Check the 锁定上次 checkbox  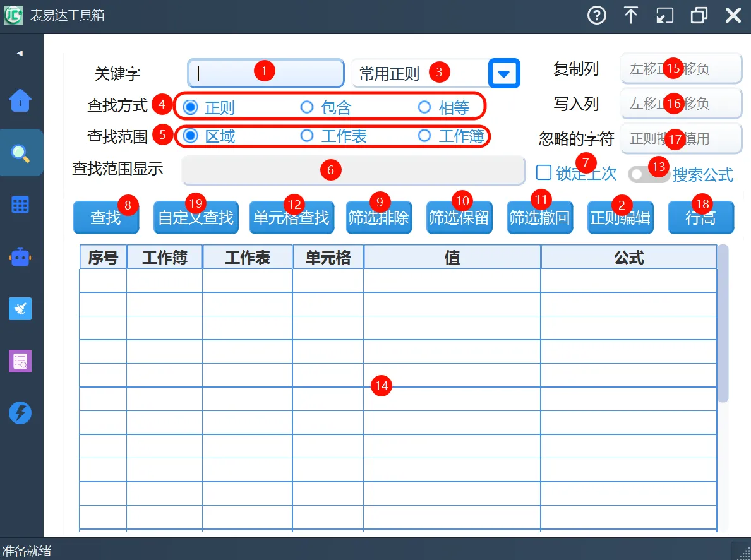[544, 172]
